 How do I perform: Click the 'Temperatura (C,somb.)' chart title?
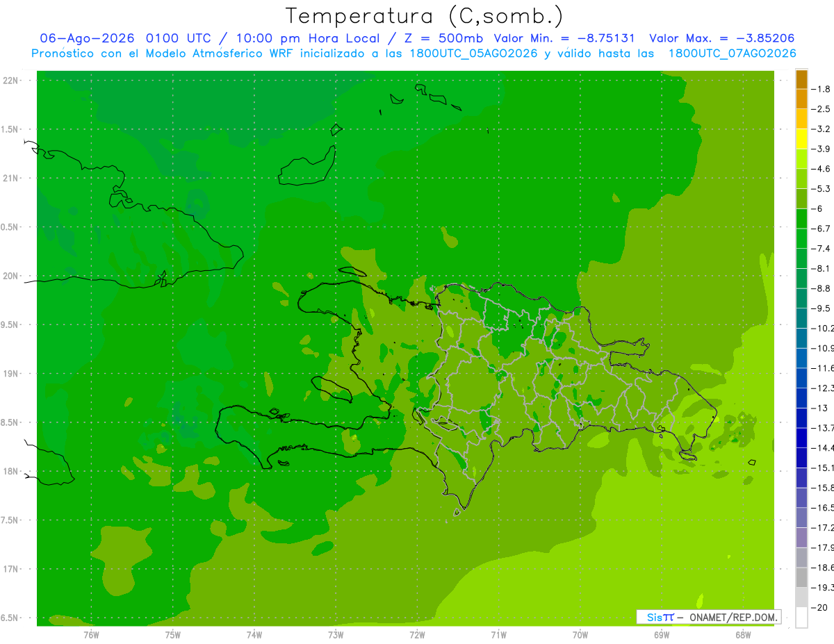coord(425,16)
